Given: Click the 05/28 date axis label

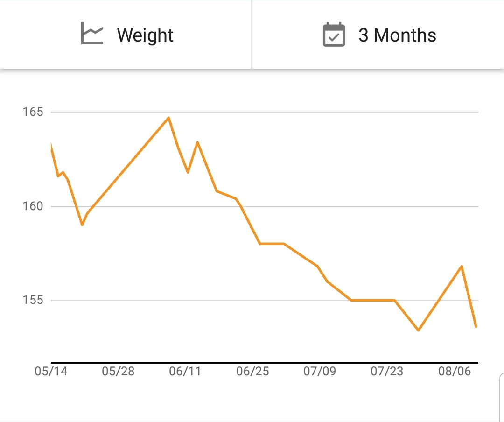Looking at the screenshot, I should (118, 371).
